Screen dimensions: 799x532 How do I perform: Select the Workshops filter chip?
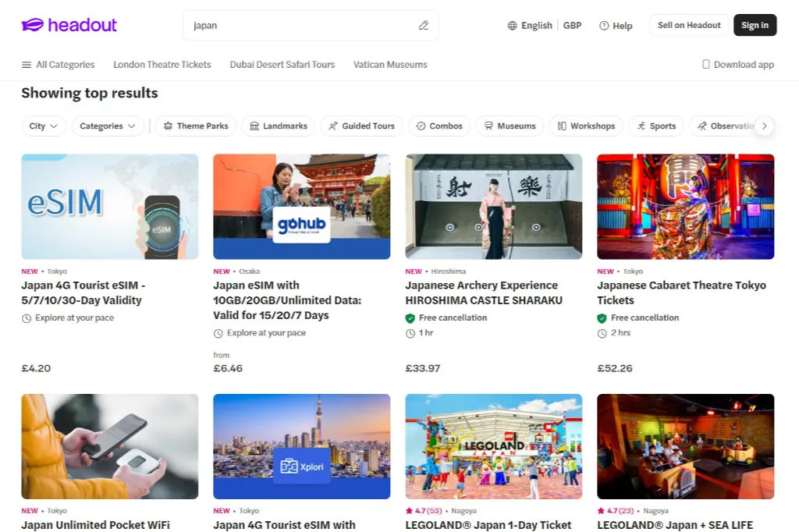(586, 126)
